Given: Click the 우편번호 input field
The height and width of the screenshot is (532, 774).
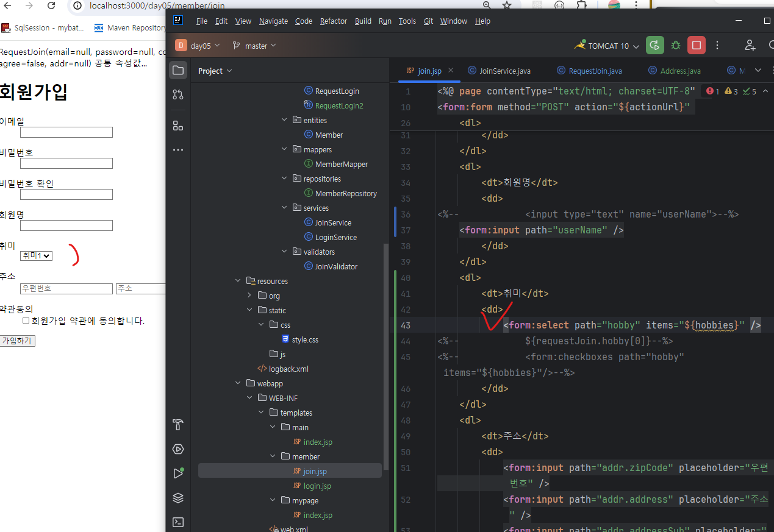Looking at the screenshot, I should point(66,288).
